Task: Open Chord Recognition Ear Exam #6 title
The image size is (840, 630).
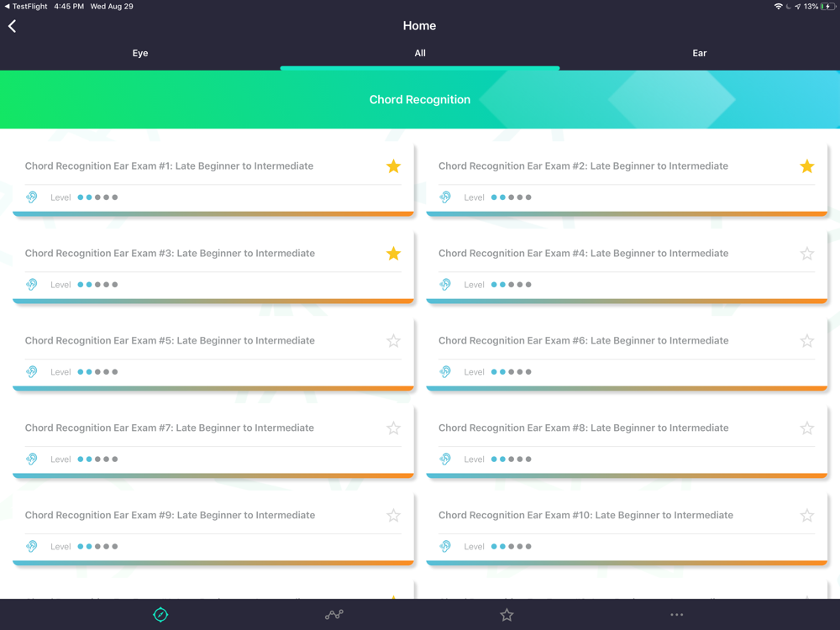Action: coord(584,341)
